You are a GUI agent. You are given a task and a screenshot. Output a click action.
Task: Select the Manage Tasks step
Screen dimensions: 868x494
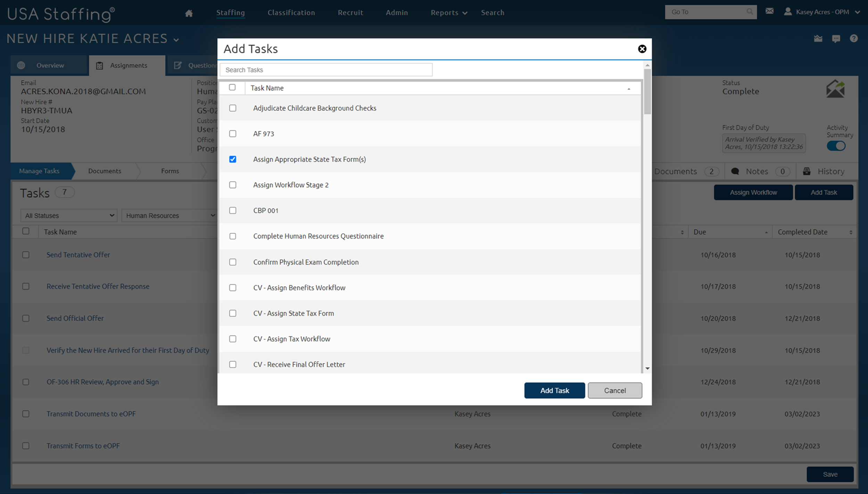pos(39,171)
